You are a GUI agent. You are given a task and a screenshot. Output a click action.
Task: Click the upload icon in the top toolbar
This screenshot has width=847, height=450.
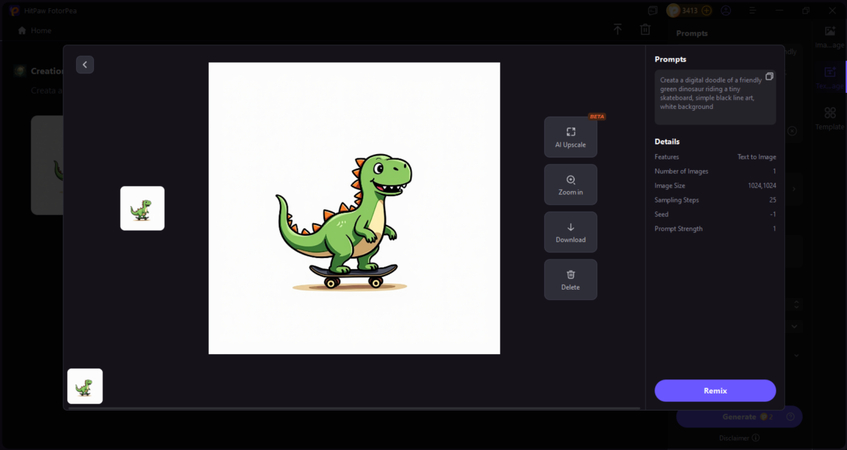click(x=617, y=30)
